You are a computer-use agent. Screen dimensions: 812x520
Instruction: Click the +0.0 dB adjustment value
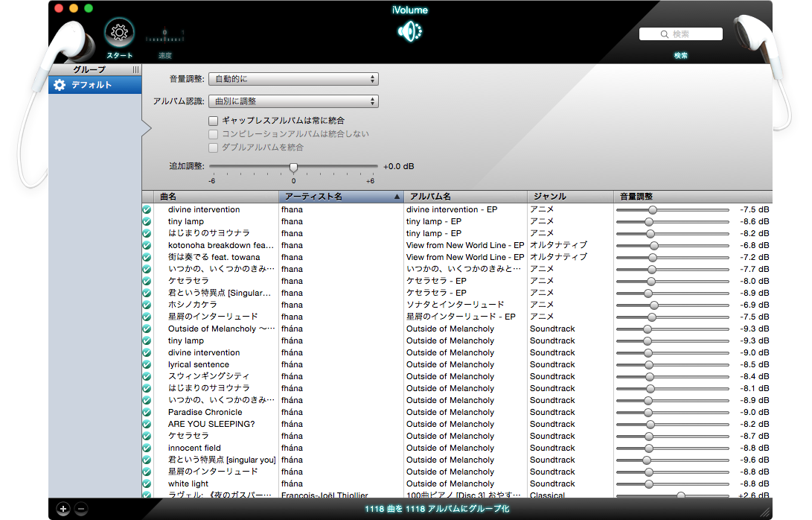pos(399,166)
